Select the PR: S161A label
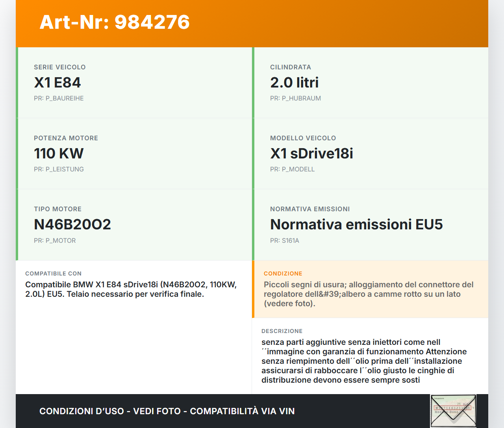The width and height of the screenshot is (504, 428). [x=284, y=240]
